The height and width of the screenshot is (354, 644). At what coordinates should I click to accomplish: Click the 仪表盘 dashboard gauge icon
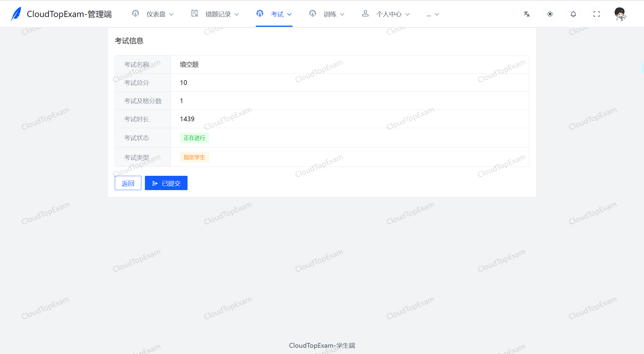[x=136, y=14]
